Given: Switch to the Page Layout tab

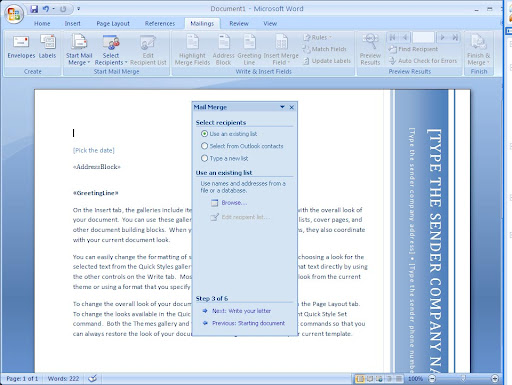Looking at the screenshot, I should 113,24.
